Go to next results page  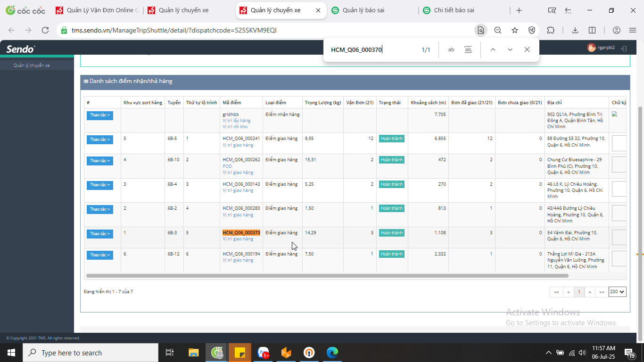590,292
